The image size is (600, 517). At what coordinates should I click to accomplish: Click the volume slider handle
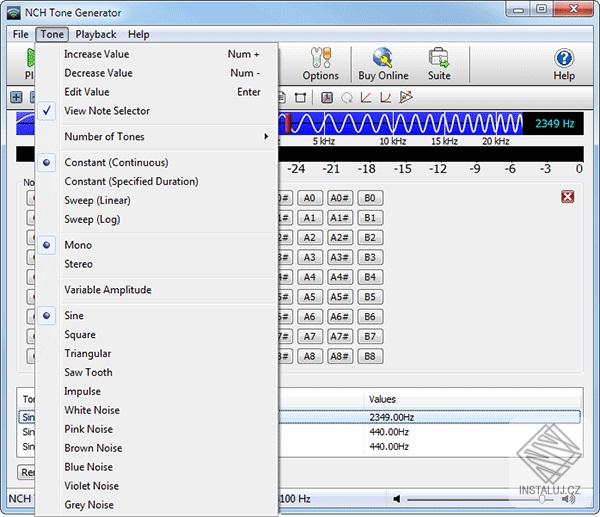542,499
